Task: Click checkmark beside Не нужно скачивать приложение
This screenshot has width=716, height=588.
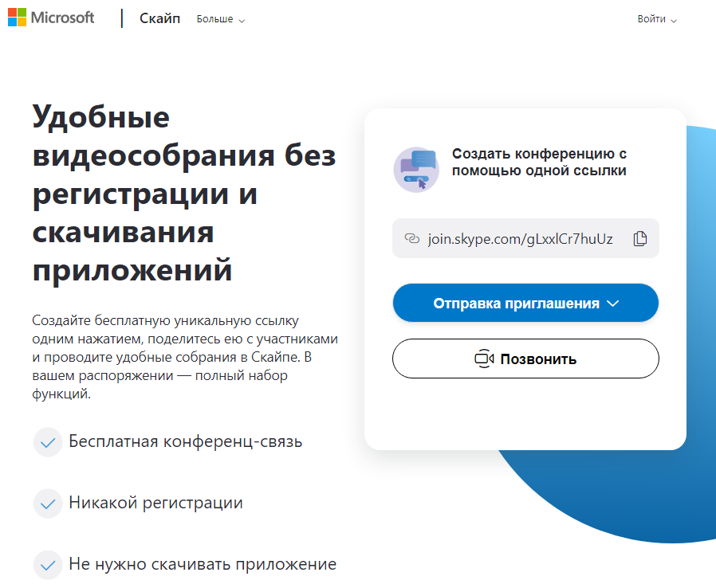Action: click(48, 565)
